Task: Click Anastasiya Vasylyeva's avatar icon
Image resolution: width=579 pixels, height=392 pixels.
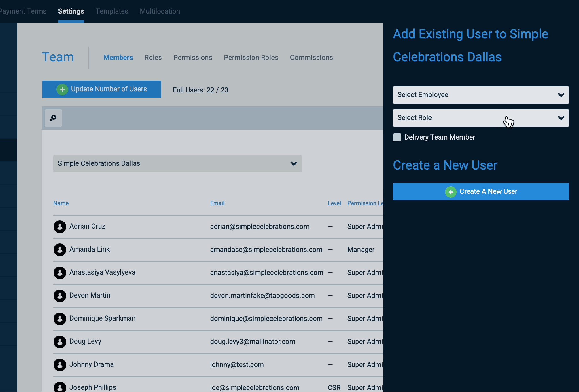Action: click(60, 273)
